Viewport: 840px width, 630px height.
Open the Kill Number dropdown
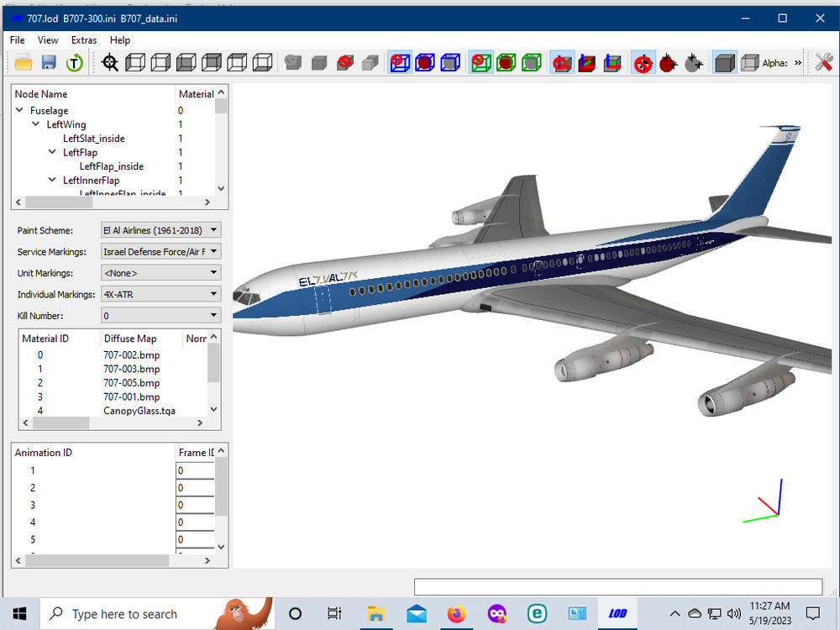tap(160, 316)
